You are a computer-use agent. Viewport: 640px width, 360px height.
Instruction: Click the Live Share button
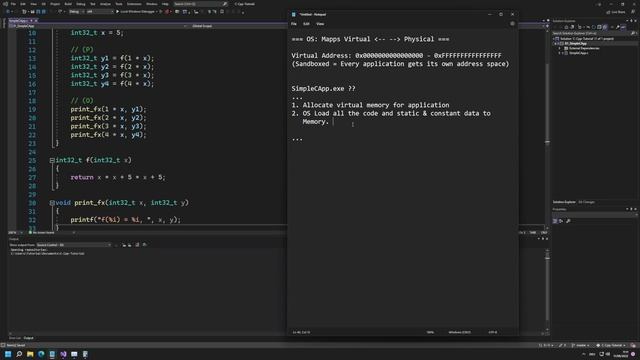[x=616, y=12]
